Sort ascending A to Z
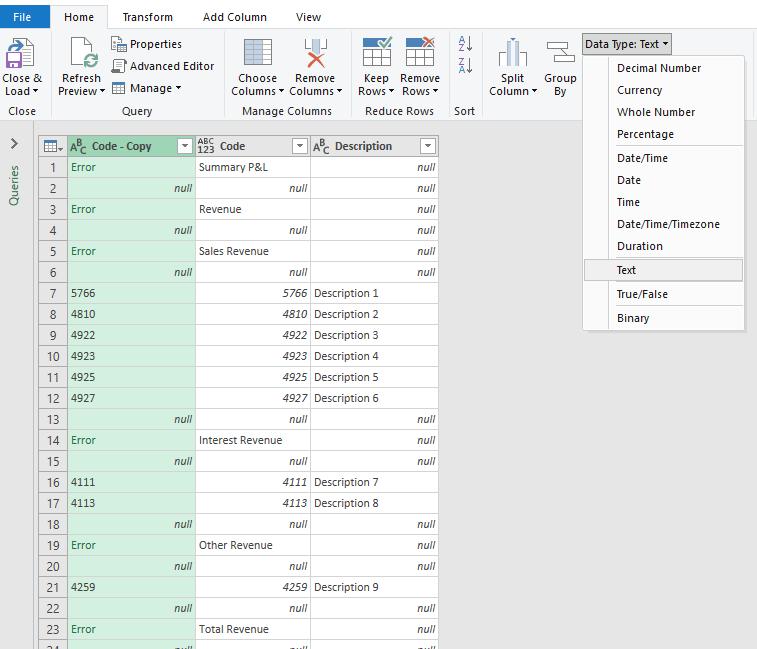 [x=465, y=43]
